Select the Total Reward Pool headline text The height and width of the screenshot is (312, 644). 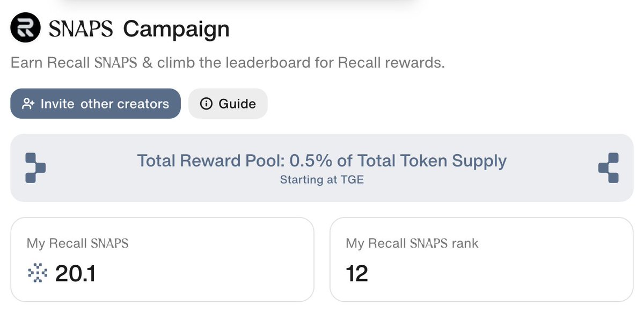(x=322, y=161)
